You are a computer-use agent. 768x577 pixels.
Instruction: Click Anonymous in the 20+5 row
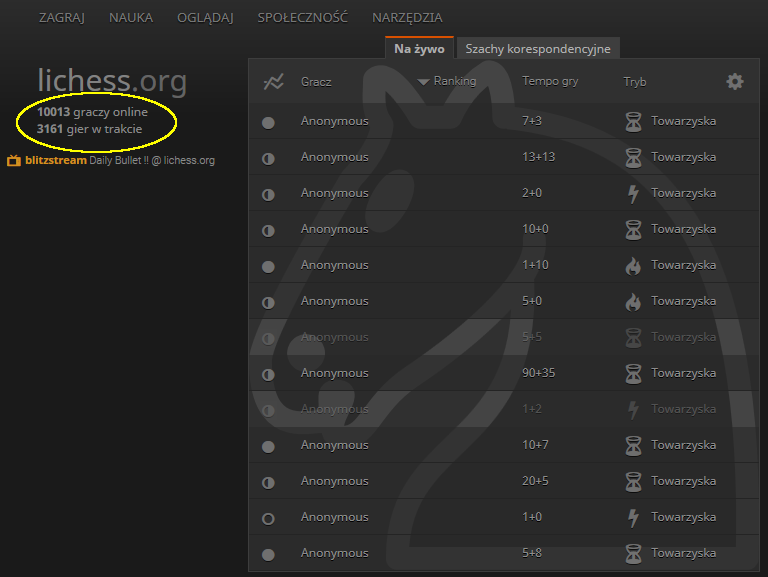point(335,481)
